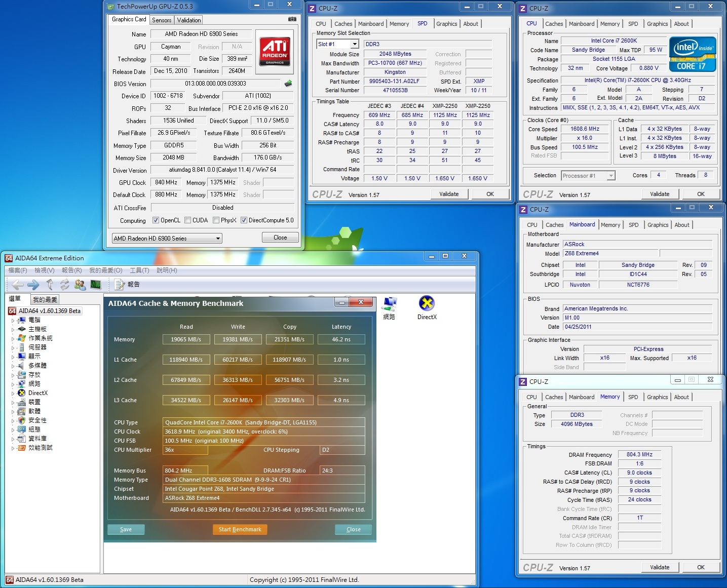727x588 pixels.
Task: Click the AIDA64 v1.60.1369 Beta root tree icon
Action: tap(13, 311)
